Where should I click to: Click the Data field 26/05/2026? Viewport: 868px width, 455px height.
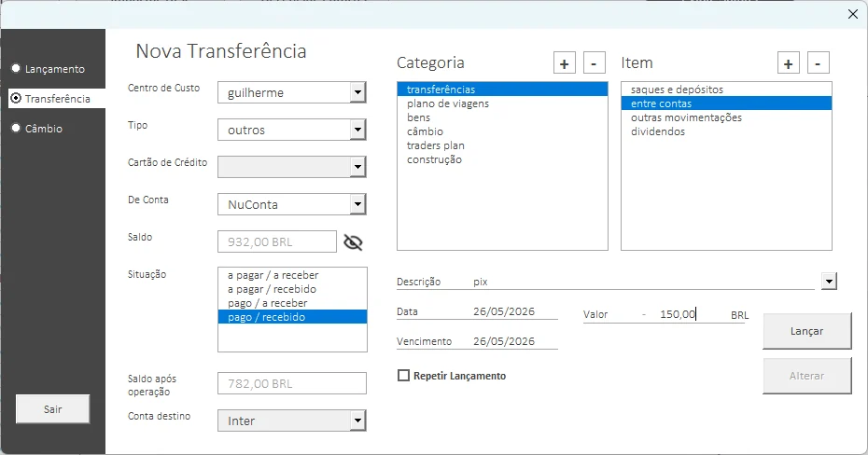[513, 311]
